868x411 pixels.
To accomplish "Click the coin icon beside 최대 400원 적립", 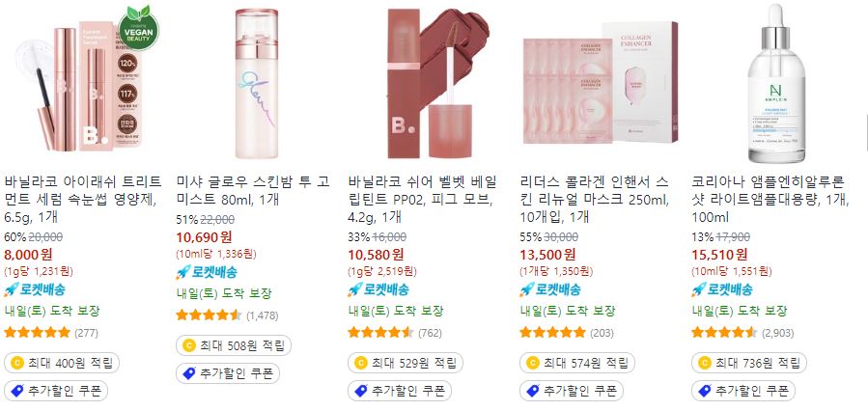I will click(x=17, y=364).
